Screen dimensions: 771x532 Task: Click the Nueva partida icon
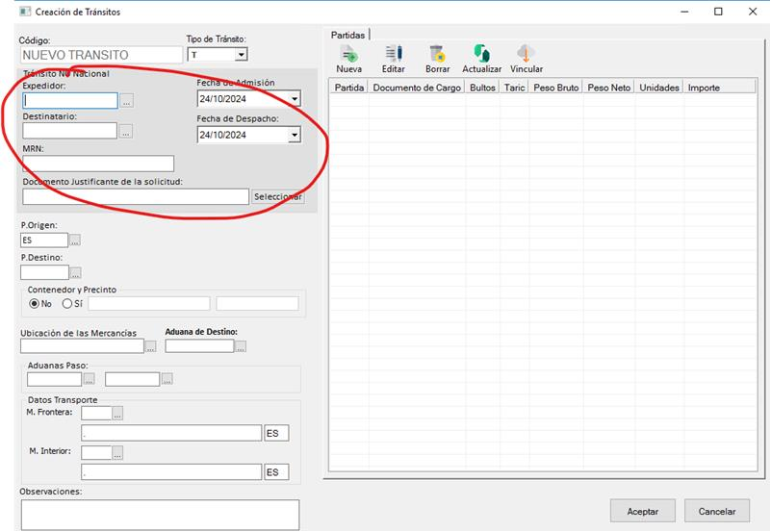348,54
